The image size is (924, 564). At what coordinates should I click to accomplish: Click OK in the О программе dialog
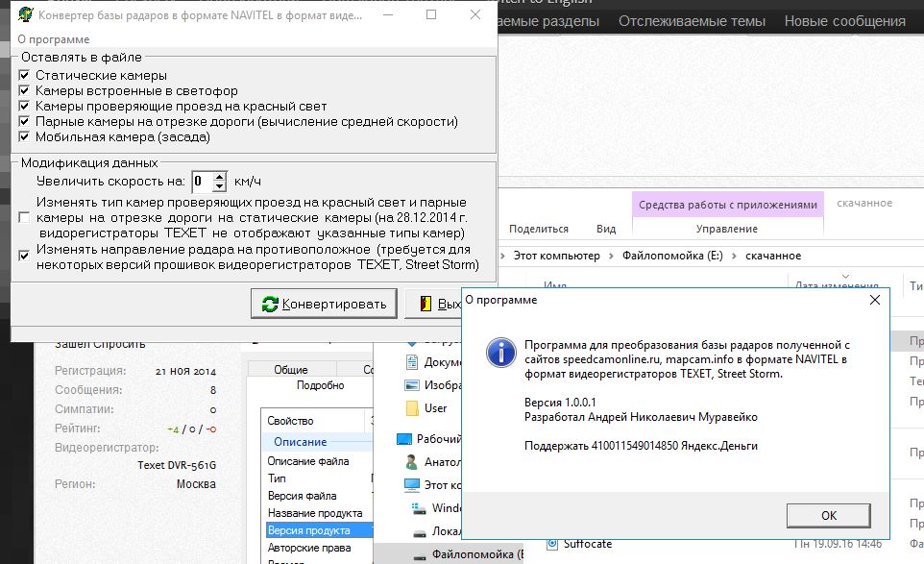click(828, 516)
